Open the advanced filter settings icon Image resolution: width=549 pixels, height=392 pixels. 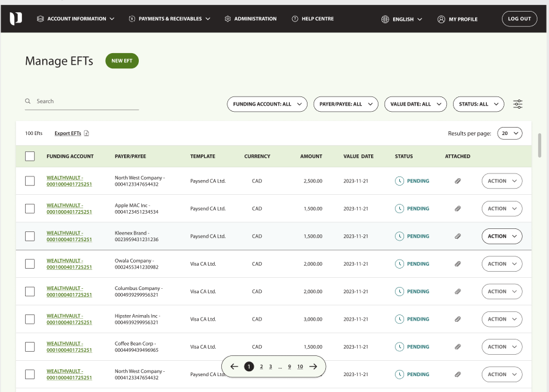pyautogui.click(x=518, y=104)
